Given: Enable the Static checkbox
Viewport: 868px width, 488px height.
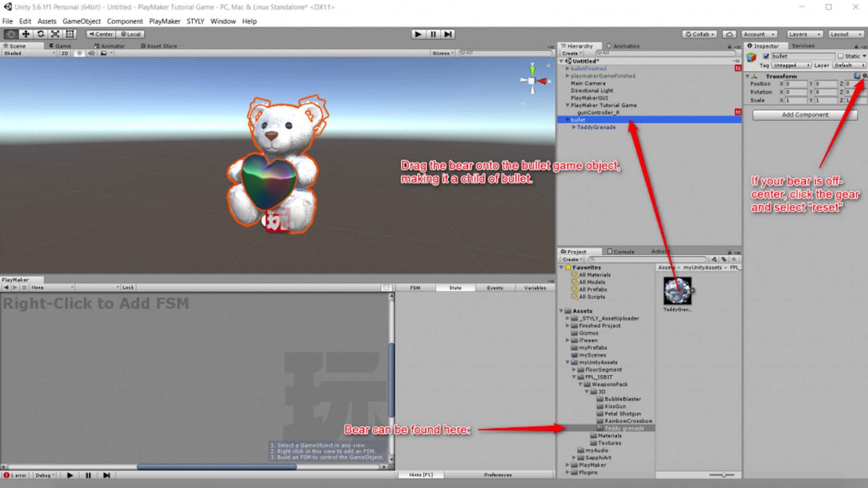Looking at the screenshot, I should 841,56.
